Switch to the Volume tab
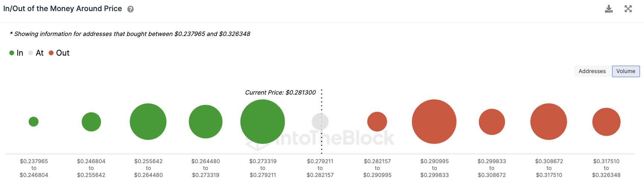The height and width of the screenshot is (184, 644). tap(626, 71)
